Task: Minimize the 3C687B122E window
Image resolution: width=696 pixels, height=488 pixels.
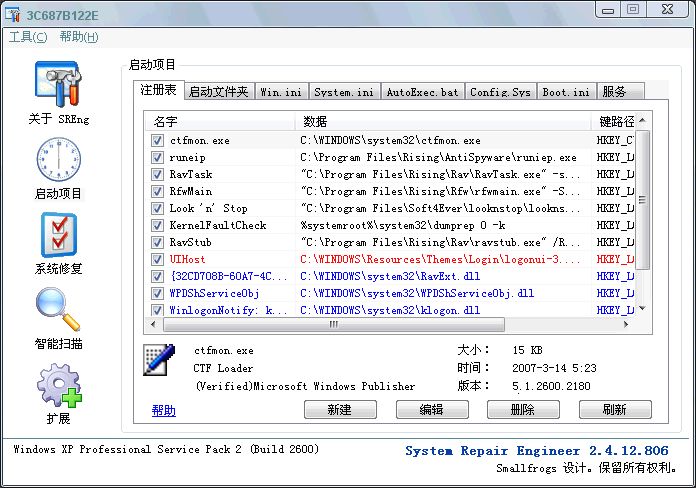Action: pos(608,9)
